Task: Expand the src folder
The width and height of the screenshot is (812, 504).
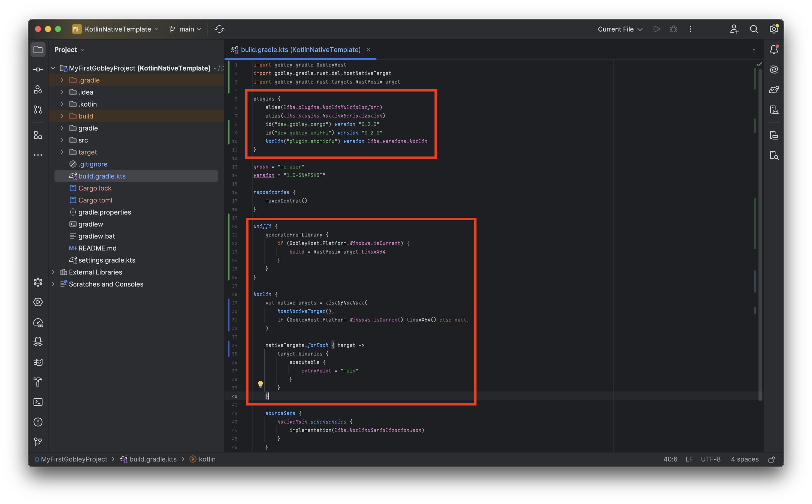Action: pyautogui.click(x=62, y=140)
